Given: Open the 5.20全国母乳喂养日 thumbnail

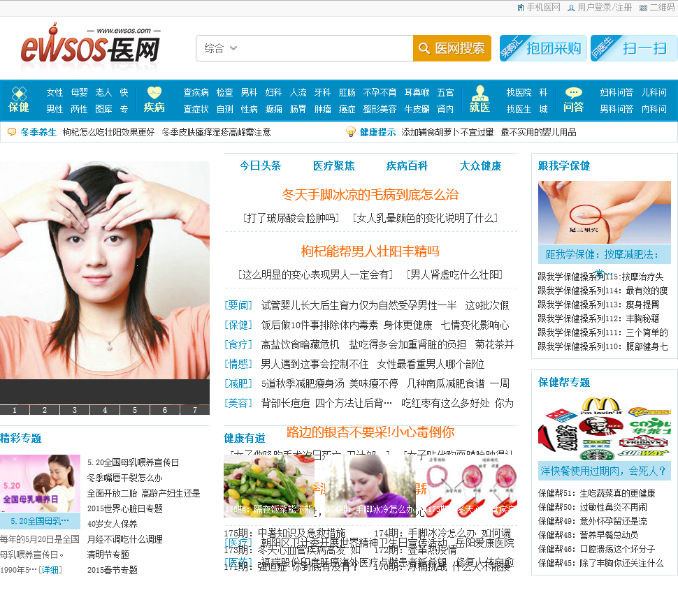Looking at the screenshot, I should 41,483.
